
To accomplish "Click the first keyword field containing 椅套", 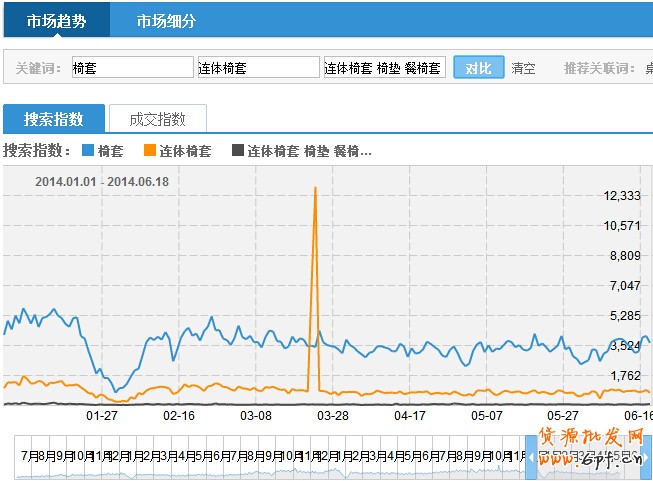I will (132, 68).
